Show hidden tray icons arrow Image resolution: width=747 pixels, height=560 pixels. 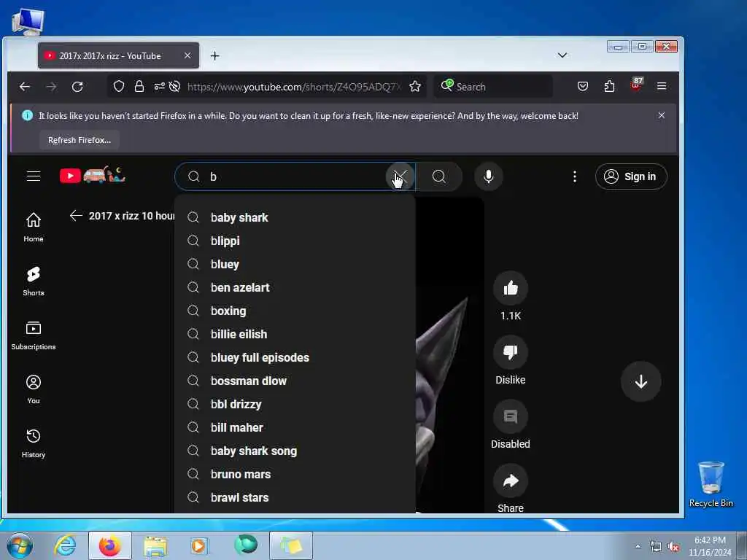638,546
